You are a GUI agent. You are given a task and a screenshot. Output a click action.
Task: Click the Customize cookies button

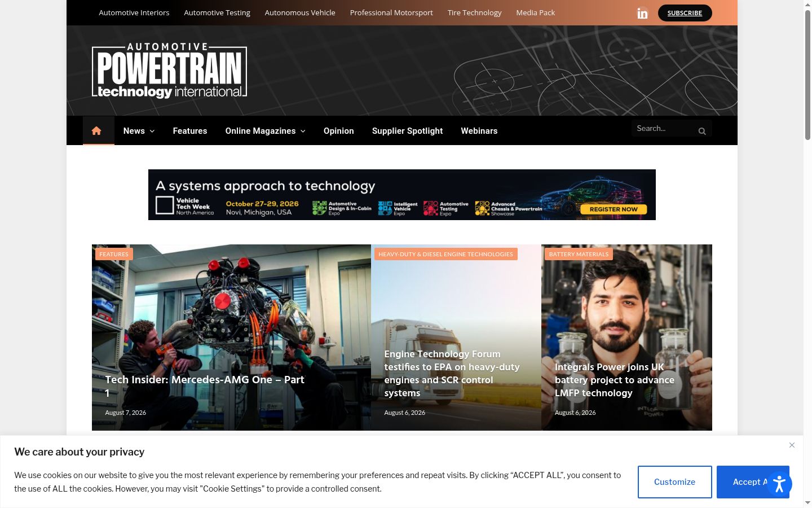tap(674, 482)
